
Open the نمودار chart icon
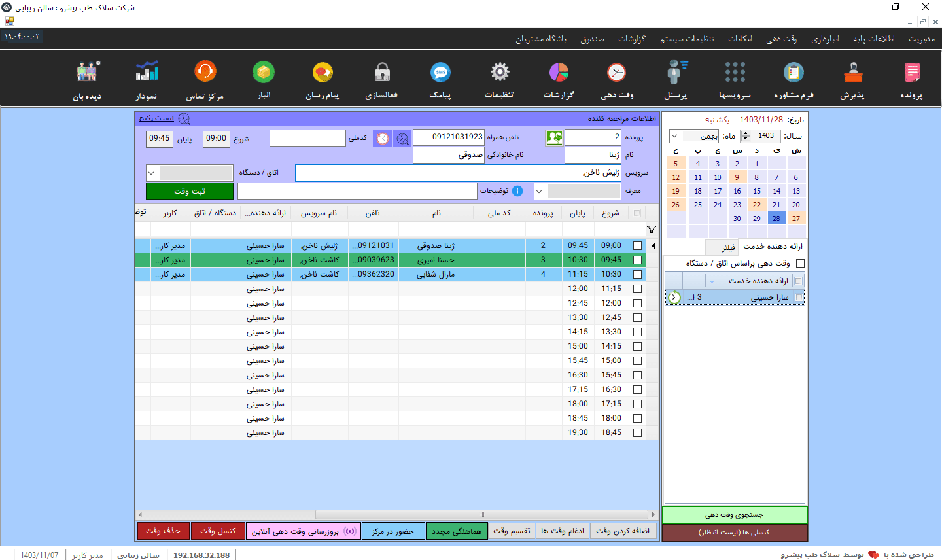coord(147,73)
